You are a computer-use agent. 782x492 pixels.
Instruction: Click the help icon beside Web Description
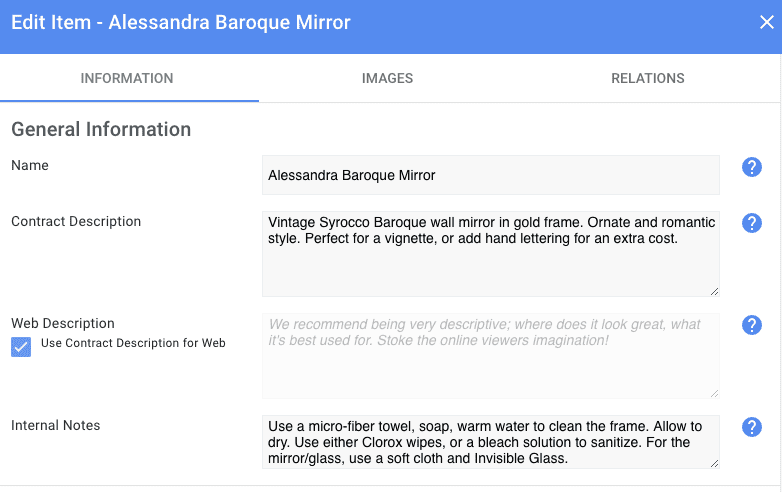752,325
